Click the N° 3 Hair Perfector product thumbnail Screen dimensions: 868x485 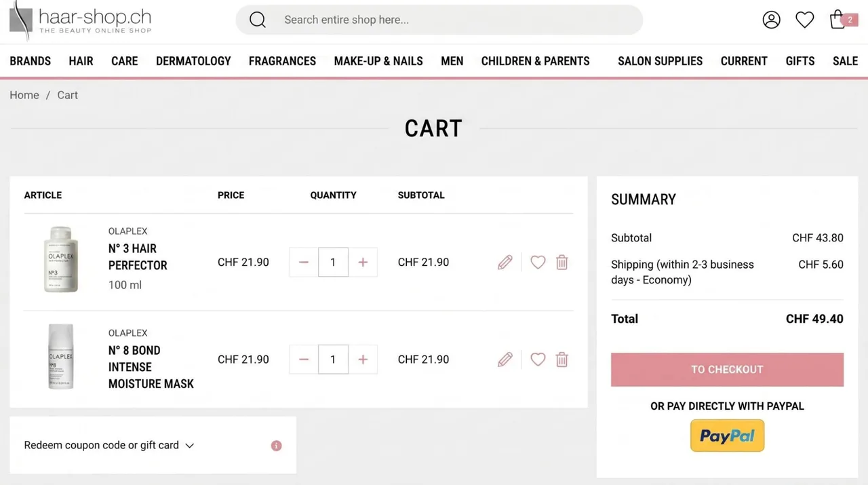61,260
